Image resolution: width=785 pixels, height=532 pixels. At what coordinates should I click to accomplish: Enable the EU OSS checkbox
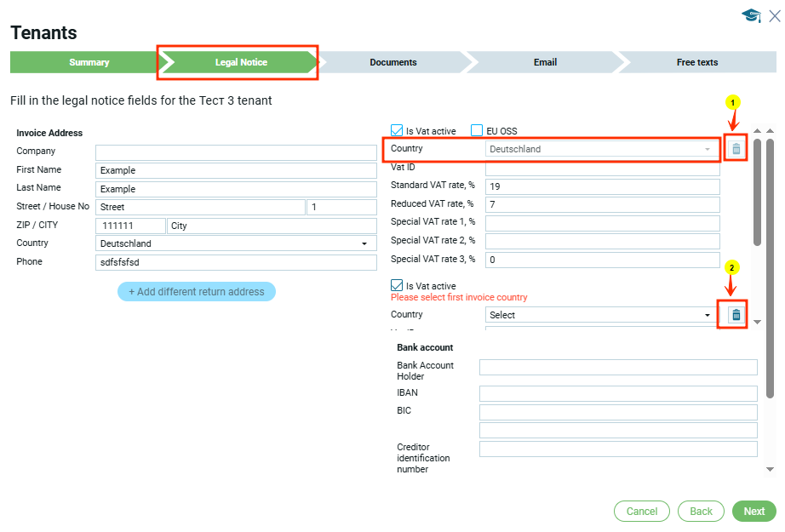click(x=477, y=131)
